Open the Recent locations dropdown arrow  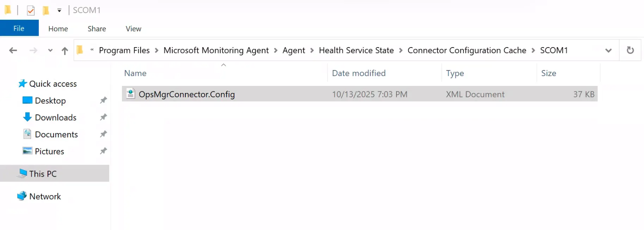coord(50,50)
